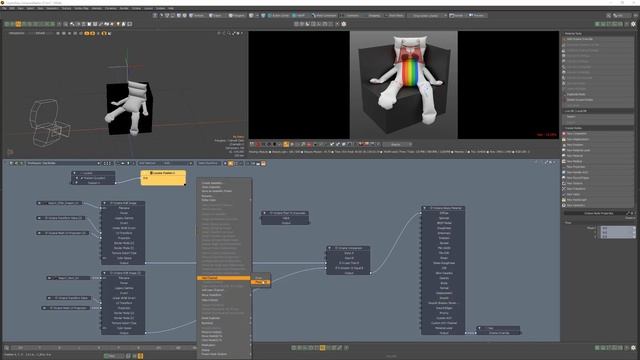This screenshot has width=640, height=360.
Task: Open the node editor's Shader Tree dropdown
Action: 63,163
